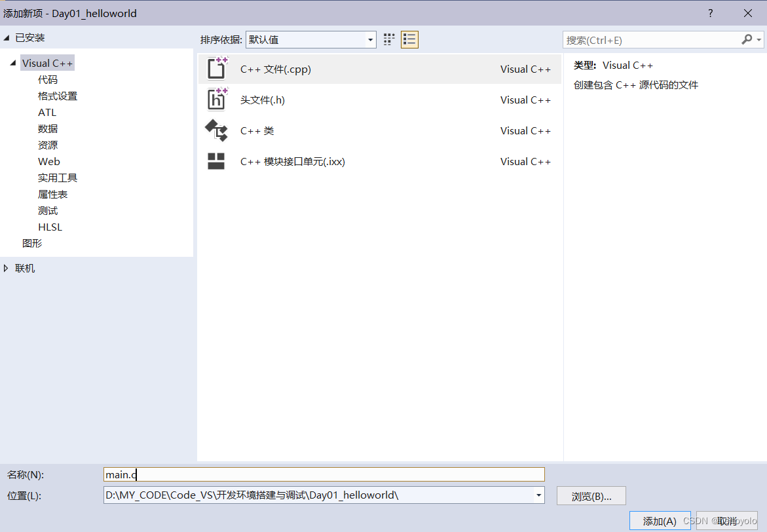
Task: Select the 头文件(.h) item
Action: coord(380,100)
